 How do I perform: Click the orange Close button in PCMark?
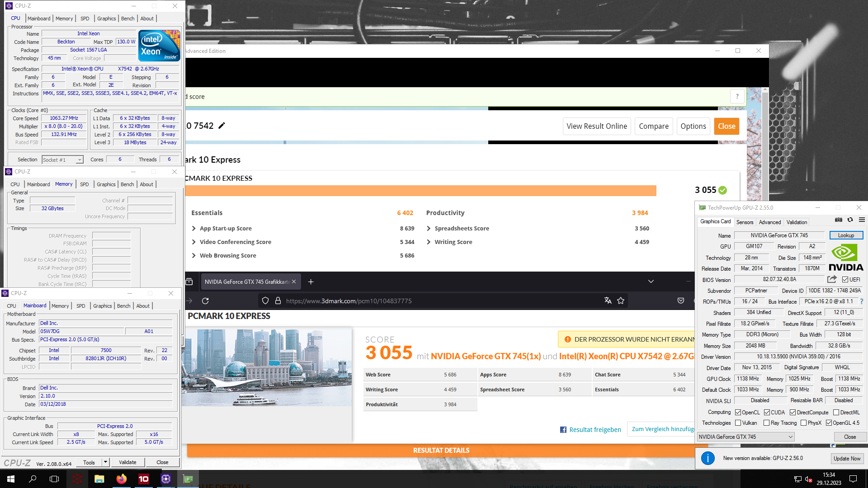coord(726,126)
